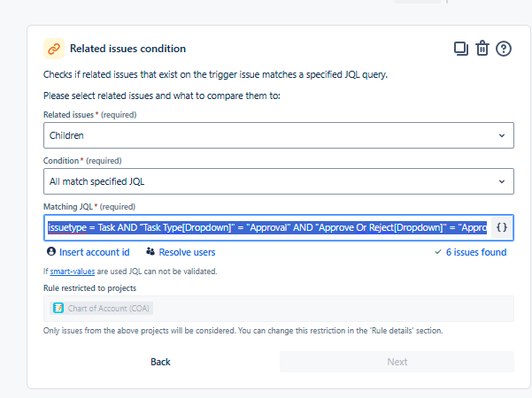The height and width of the screenshot is (398, 532).
Task: Duplicate this condition component
Action: pyautogui.click(x=460, y=49)
